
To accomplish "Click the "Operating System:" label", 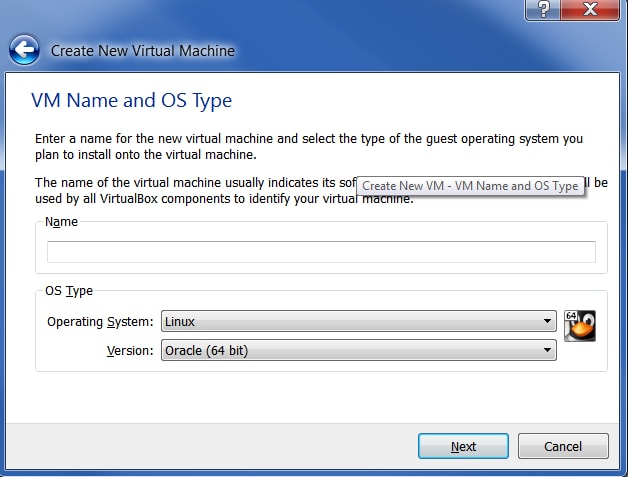I will (x=100, y=322).
